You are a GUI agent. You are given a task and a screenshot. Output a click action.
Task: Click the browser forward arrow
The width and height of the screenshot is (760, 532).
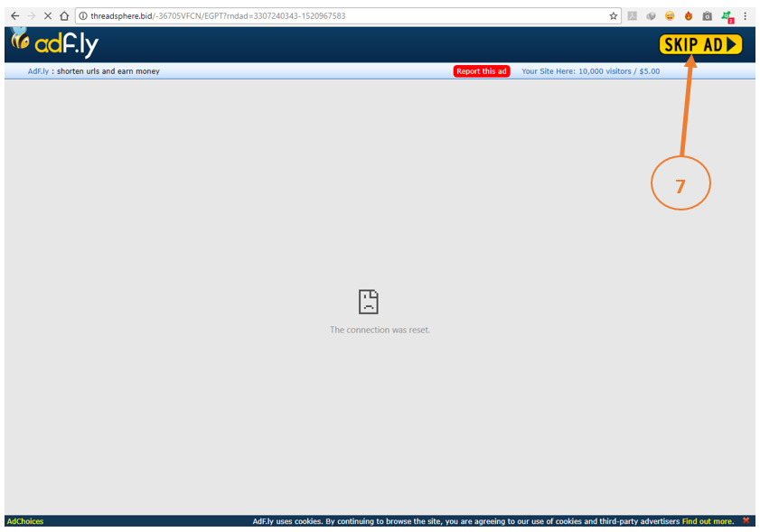pyautogui.click(x=32, y=16)
